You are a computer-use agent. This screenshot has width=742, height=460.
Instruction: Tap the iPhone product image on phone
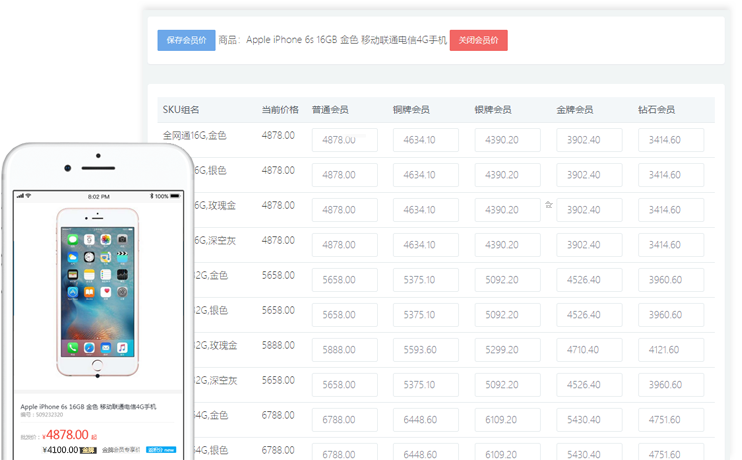tap(97, 292)
